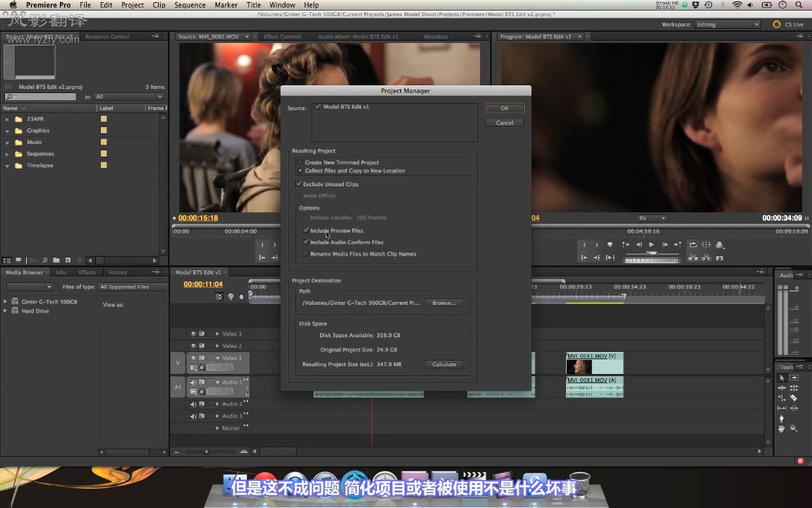
Task: Click the New Bin folder icon
Action: click(x=56, y=260)
